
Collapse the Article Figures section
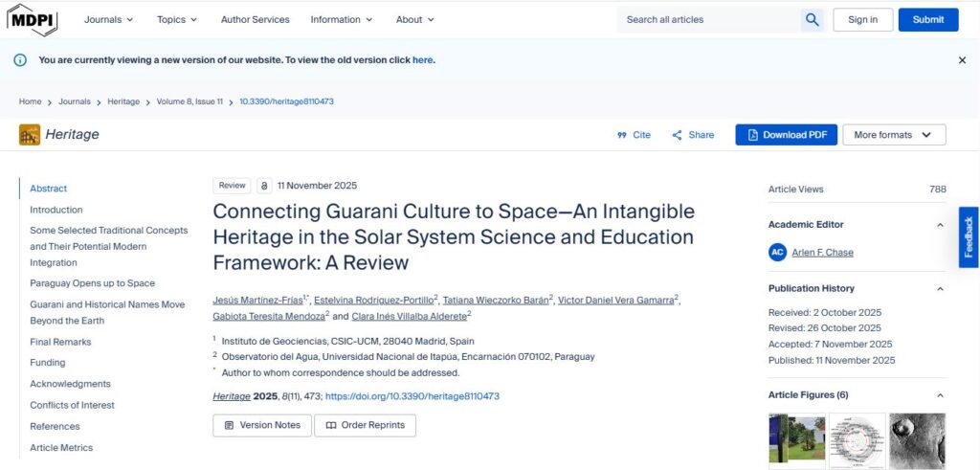(x=940, y=395)
